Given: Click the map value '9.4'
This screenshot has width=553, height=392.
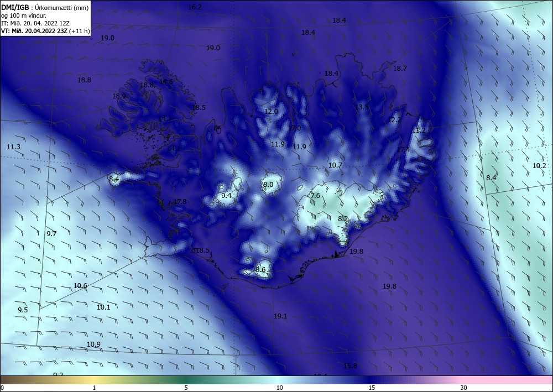Looking at the screenshot, I should pyautogui.click(x=226, y=195).
